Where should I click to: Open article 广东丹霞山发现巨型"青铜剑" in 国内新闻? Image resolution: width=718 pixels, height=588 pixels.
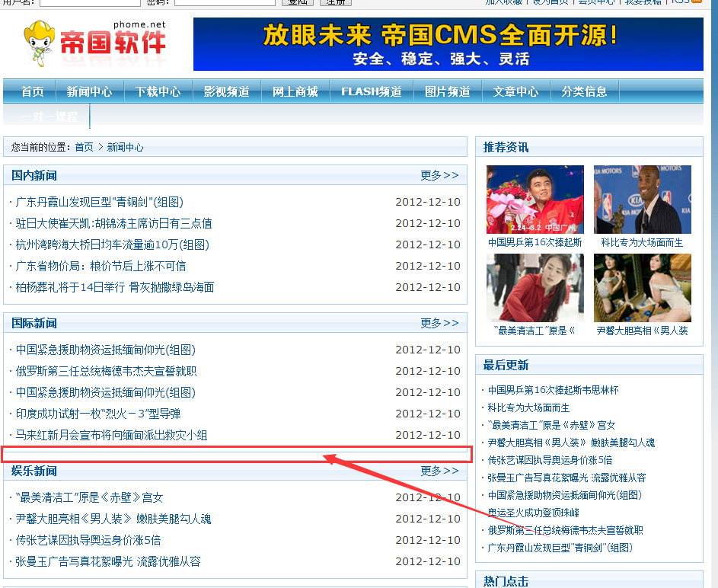coord(99,202)
